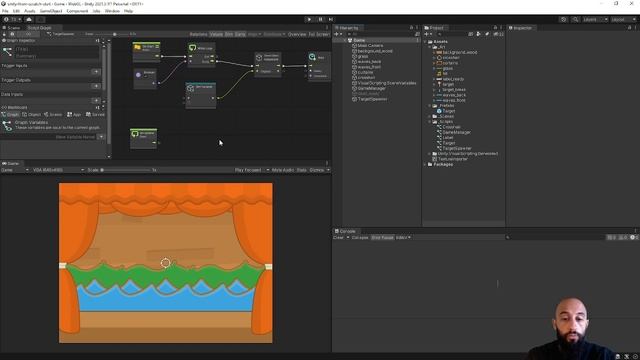640x360 pixels.
Task: Click the Step frame button
Action: click(331, 19)
